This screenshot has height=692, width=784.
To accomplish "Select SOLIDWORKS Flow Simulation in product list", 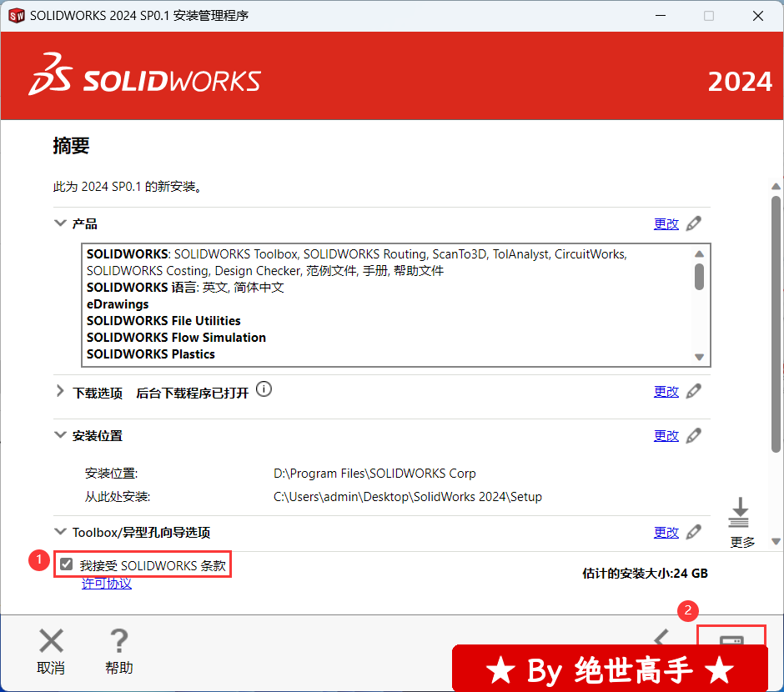I will point(176,338).
